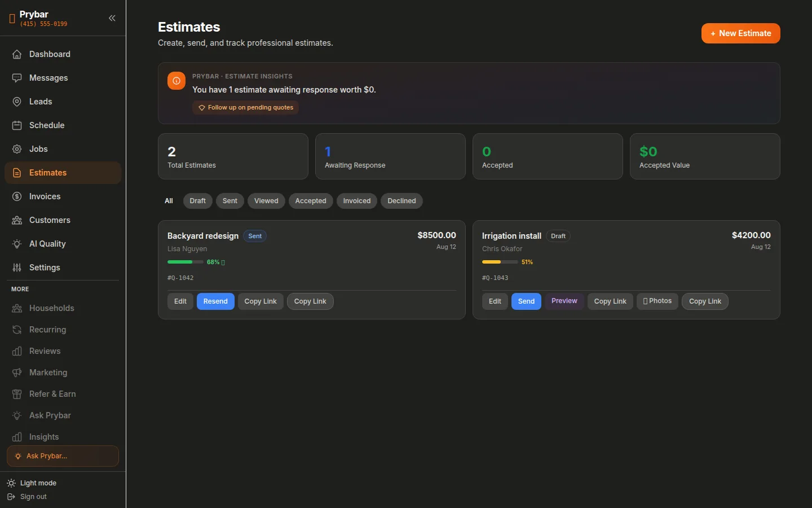This screenshot has height=508, width=812.
Task: Click the Accepted count stat card
Action: click(548, 156)
